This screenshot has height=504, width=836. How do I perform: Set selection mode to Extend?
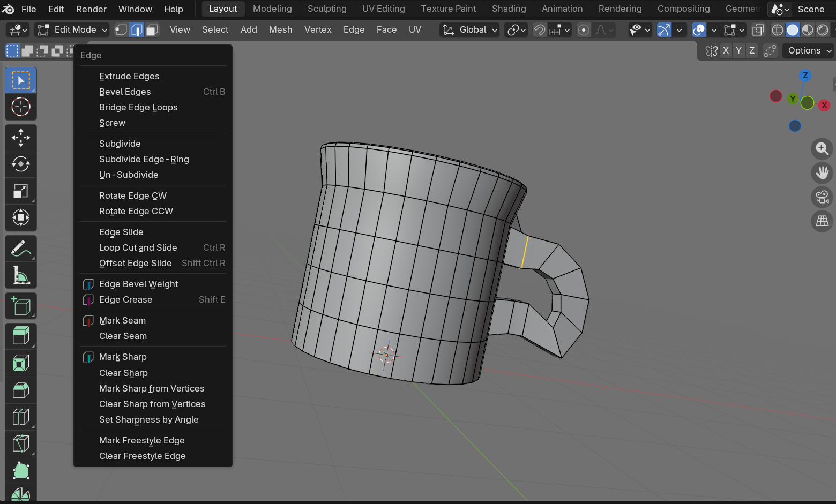click(27, 51)
